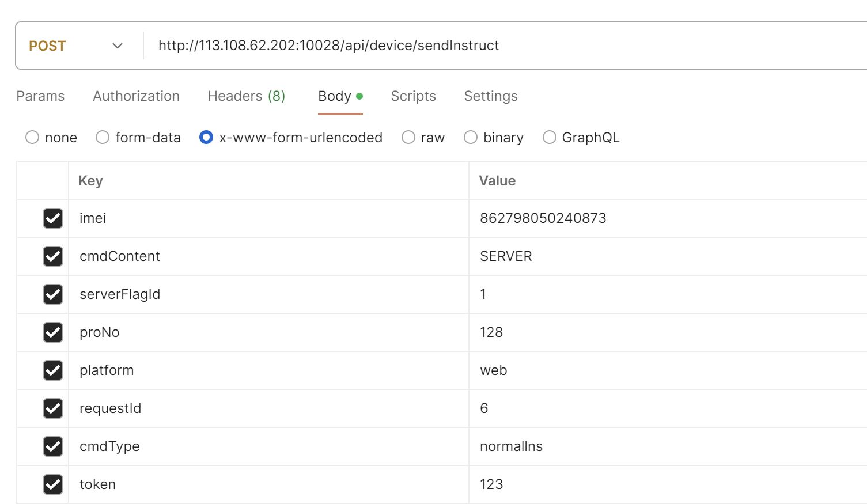Open the Authorization tab
This screenshot has height=504, width=867.
tap(136, 96)
